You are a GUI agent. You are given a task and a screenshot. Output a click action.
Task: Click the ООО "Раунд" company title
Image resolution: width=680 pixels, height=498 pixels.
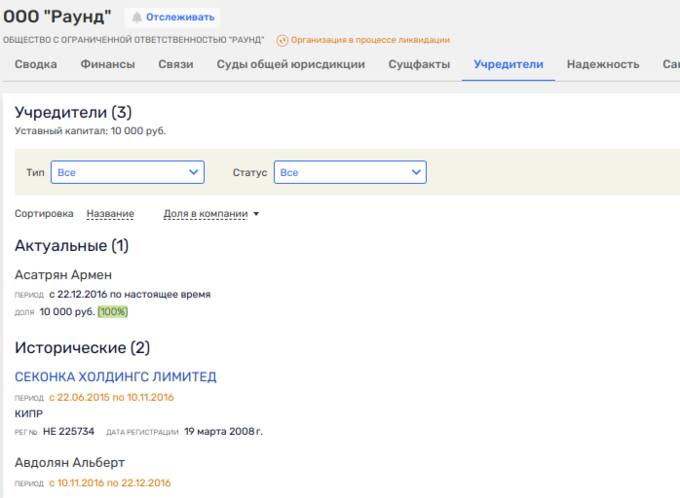point(57,16)
